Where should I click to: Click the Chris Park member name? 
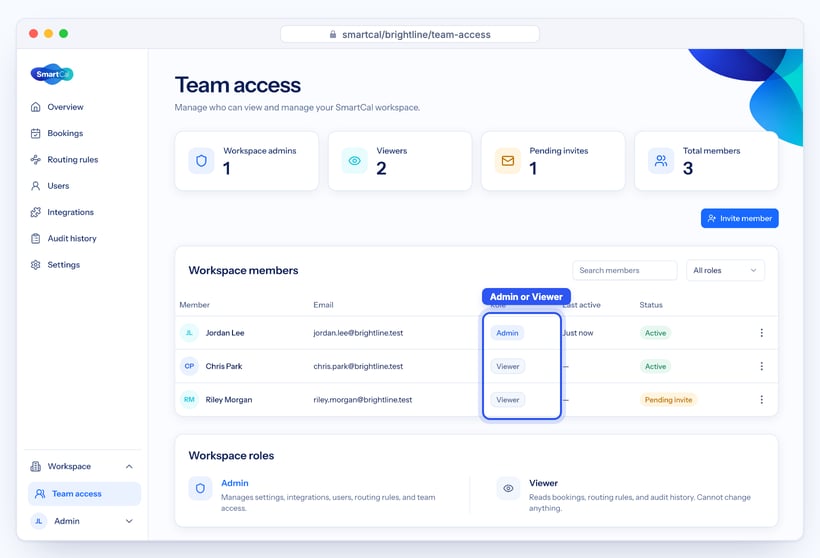224,366
